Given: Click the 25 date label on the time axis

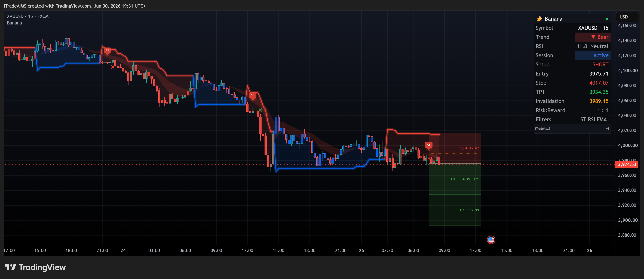Looking at the screenshot, I should [x=361, y=250].
